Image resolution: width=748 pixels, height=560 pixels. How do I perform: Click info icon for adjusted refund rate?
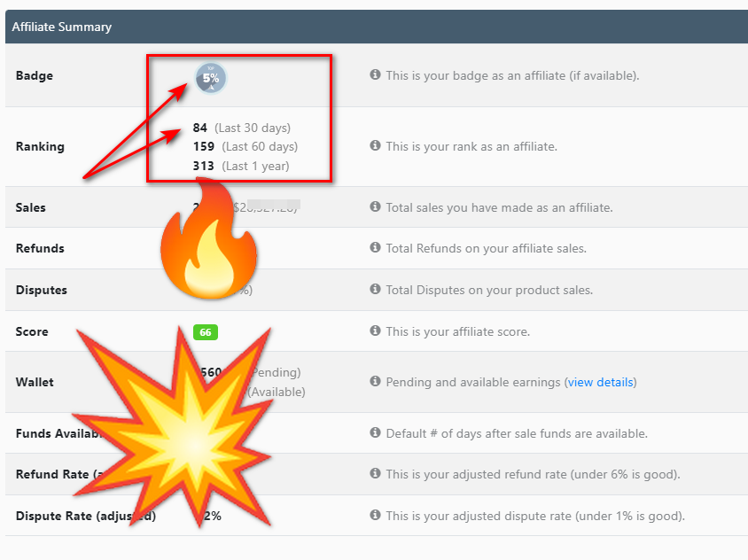[x=376, y=474]
